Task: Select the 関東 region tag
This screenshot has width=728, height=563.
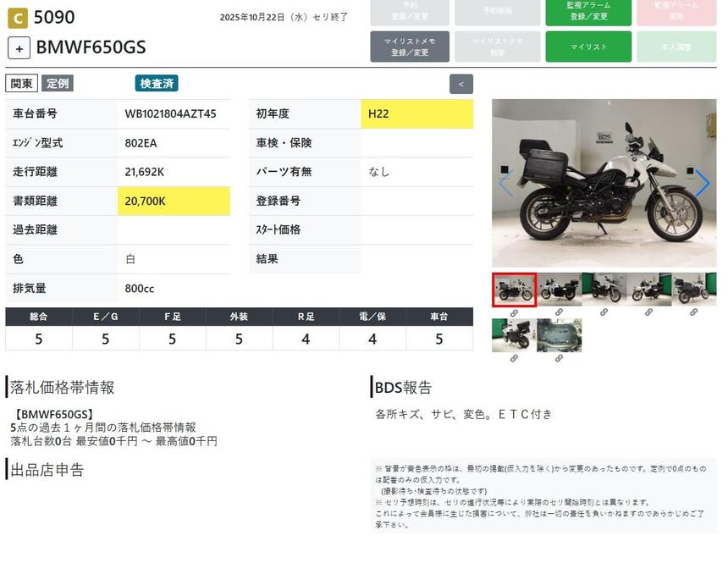Action: pyautogui.click(x=21, y=83)
